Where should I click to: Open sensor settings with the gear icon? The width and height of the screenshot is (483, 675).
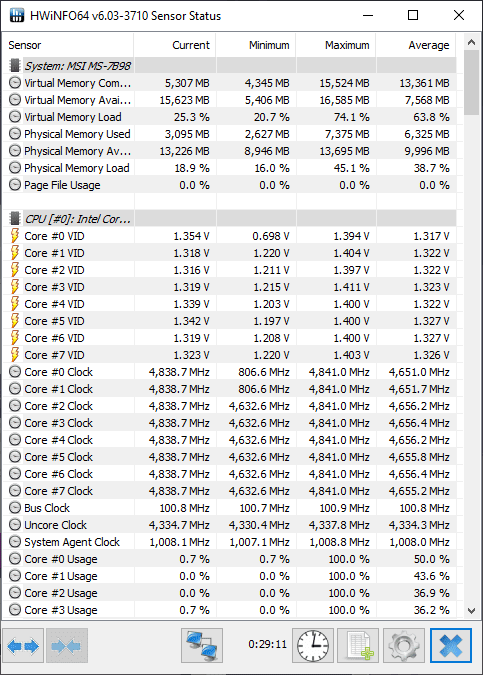404,646
